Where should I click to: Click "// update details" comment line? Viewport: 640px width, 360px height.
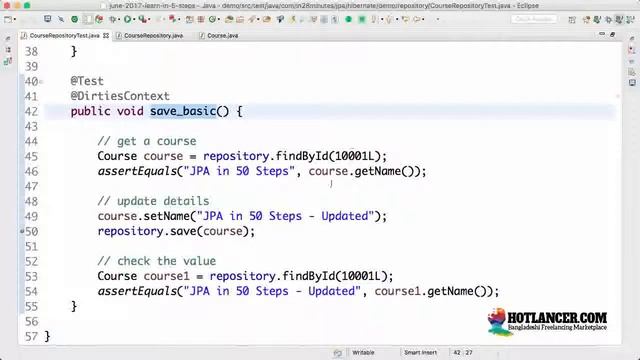(153, 201)
